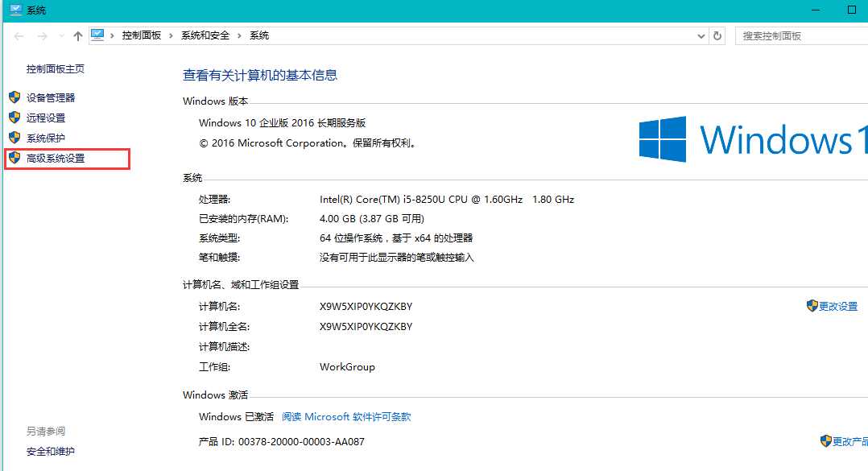Click the 没有可用于此显示器的笔或触控输入 text

click(x=397, y=258)
